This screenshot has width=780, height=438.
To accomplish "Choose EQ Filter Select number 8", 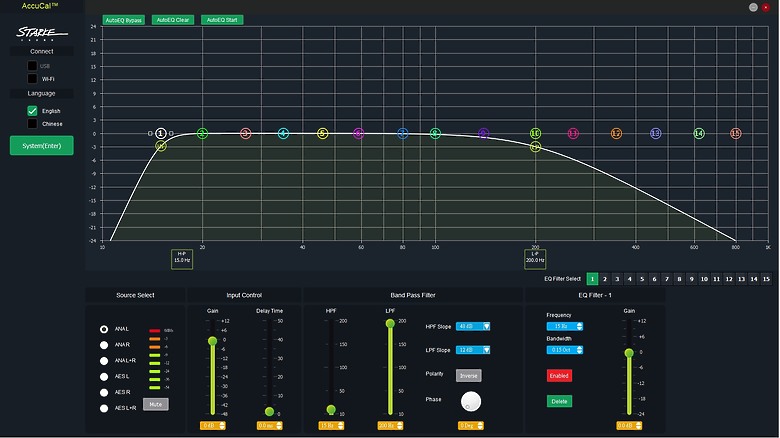I will point(679,279).
